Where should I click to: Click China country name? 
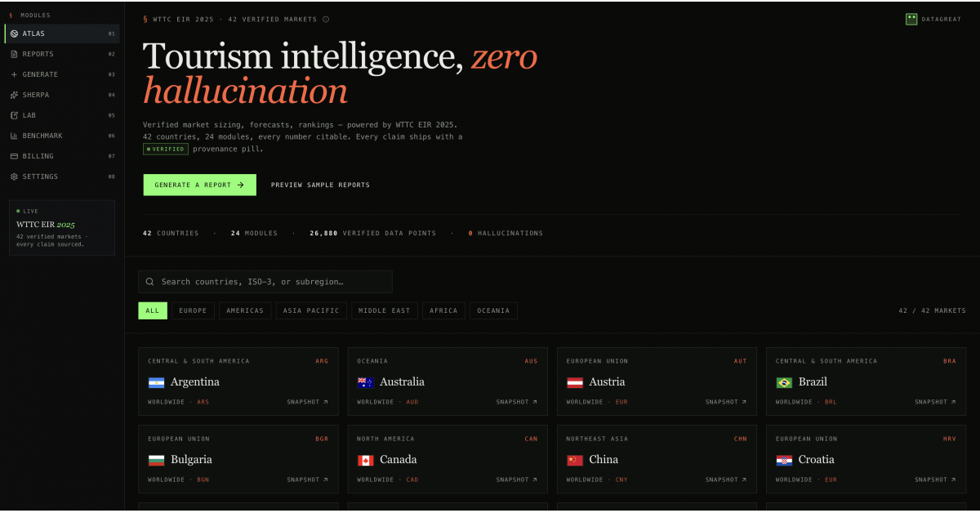pyautogui.click(x=604, y=460)
